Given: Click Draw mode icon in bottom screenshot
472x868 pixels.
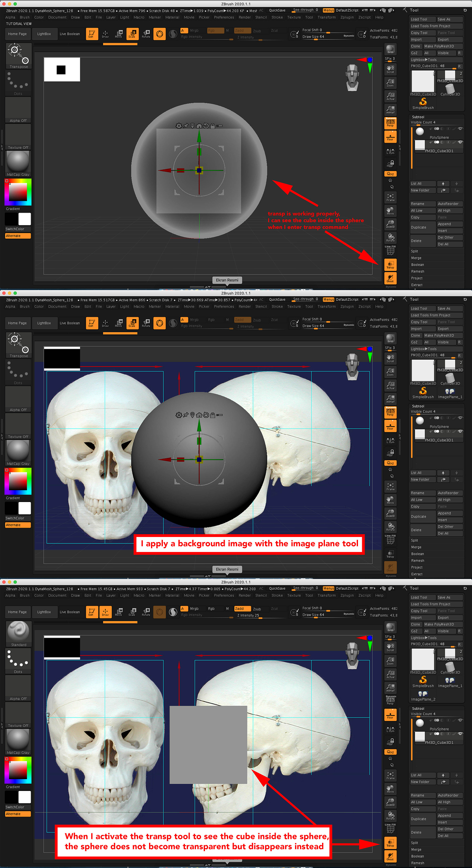Looking at the screenshot, I should pos(105,612).
